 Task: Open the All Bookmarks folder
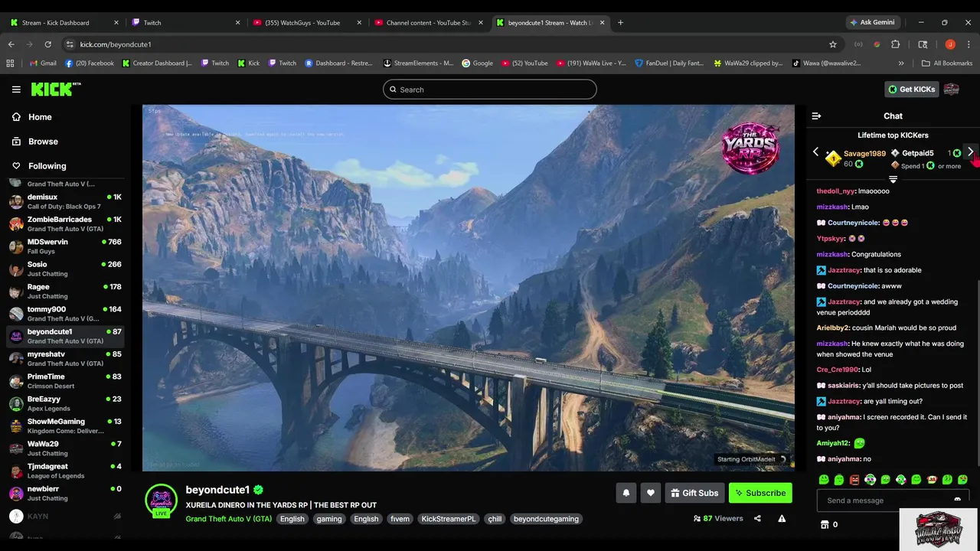point(947,64)
